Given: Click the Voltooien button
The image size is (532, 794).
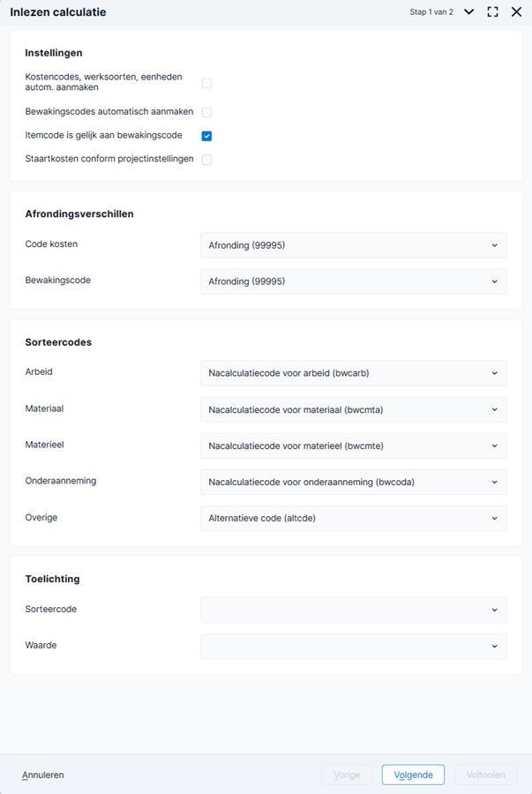Looking at the screenshot, I should [x=486, y=775].
